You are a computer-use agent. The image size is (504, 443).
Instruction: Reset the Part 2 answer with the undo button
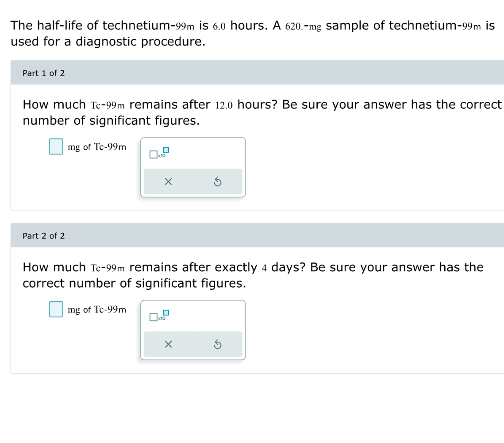pos(218,344)
